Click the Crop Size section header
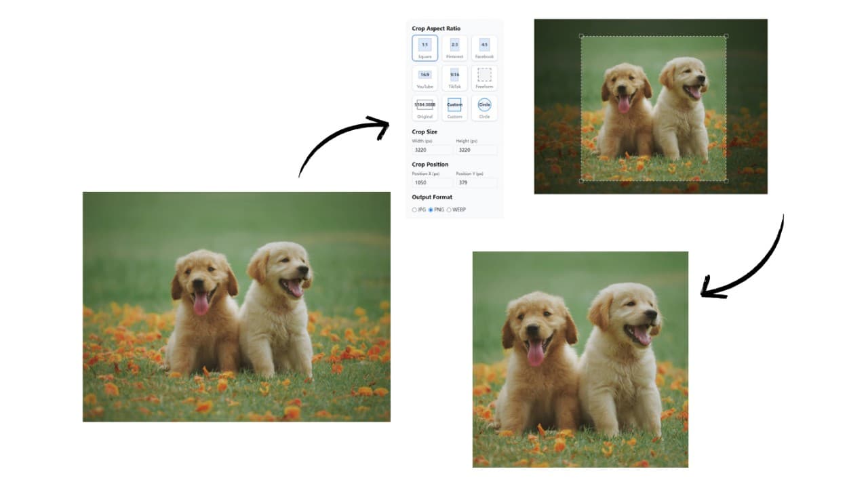 (x=423, y=131)
